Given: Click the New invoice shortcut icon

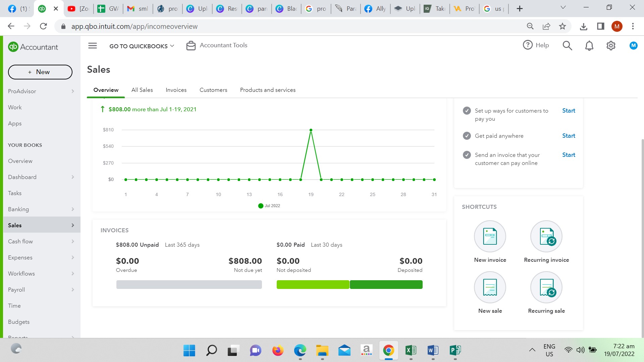Looking at the screenshot, I should (x=490, y=236).
